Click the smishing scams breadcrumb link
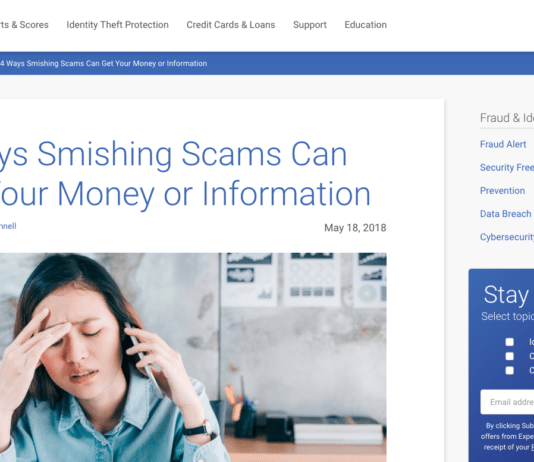534x462 pixels. click(104, 63)
